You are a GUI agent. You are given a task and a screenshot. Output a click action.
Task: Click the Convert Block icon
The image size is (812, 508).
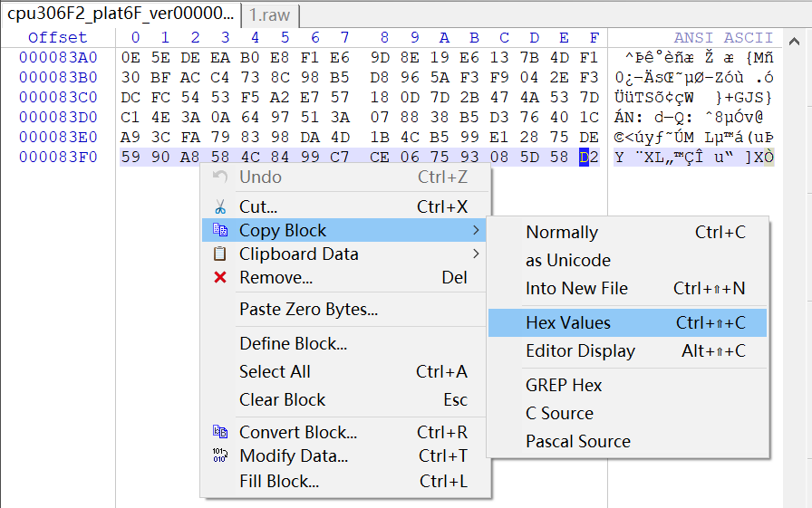point(220,431)
